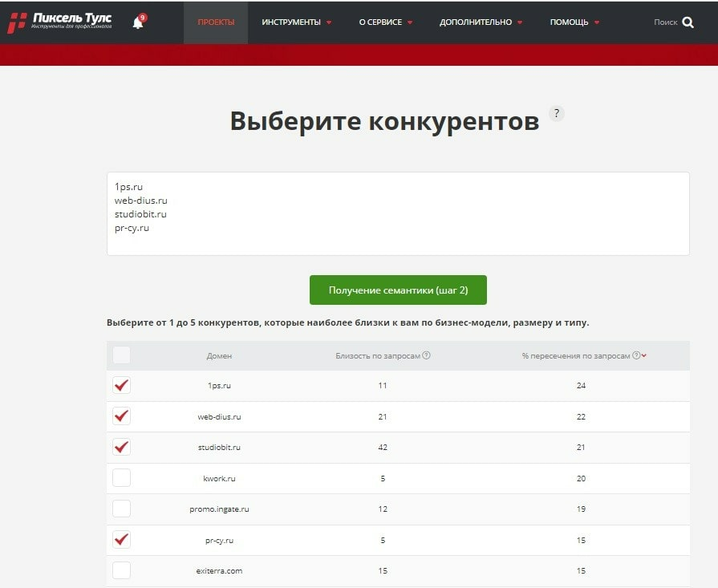Click the 1ps.ru domain cell
The width and height of the screenshot is (718, 588).
tap(219, 386)
